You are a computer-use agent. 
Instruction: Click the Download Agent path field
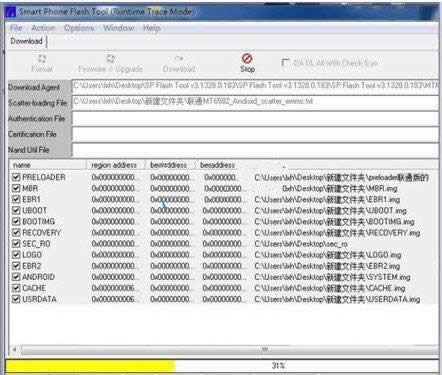point(255,86)
